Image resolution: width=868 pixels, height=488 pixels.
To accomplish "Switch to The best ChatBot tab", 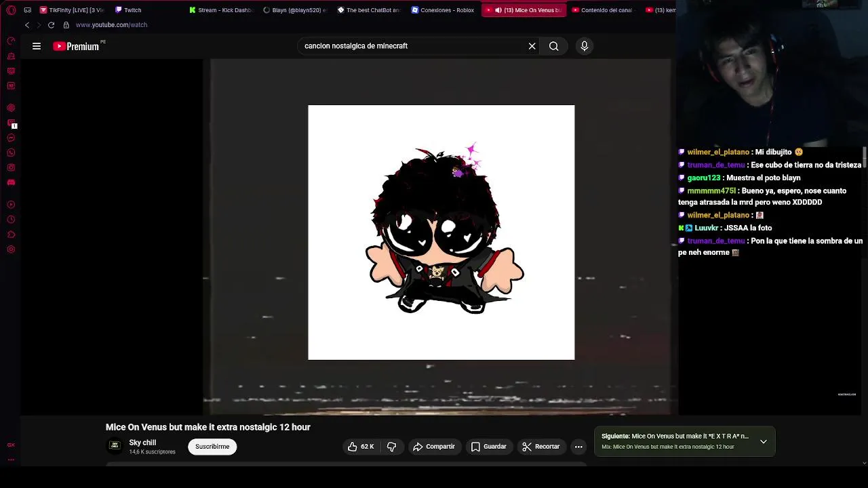I will click(370, 10).
